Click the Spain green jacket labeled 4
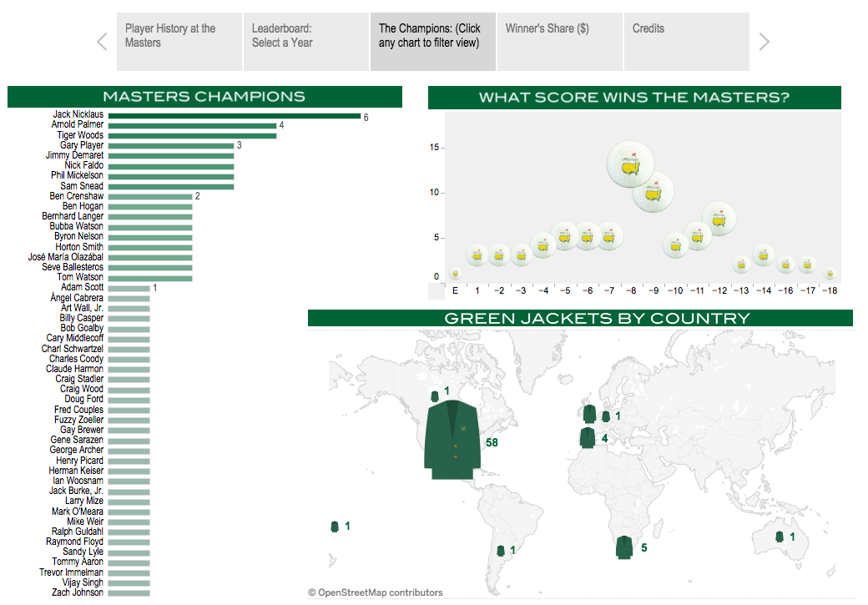Screen dimensions: 868x605 pos(588,438)
